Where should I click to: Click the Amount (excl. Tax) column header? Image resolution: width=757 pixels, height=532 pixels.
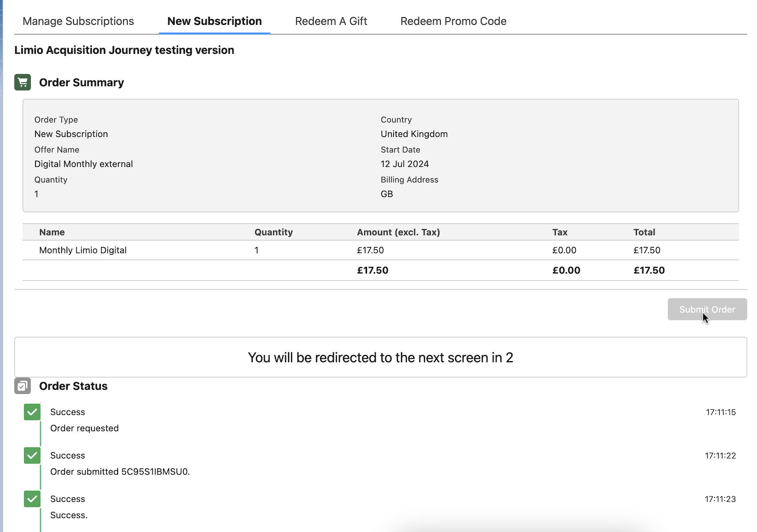click(399, 232)
